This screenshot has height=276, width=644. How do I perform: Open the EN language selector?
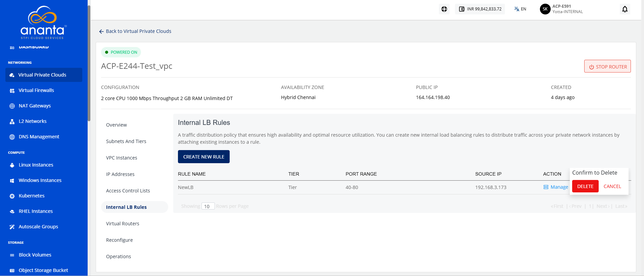coord(520,9)
